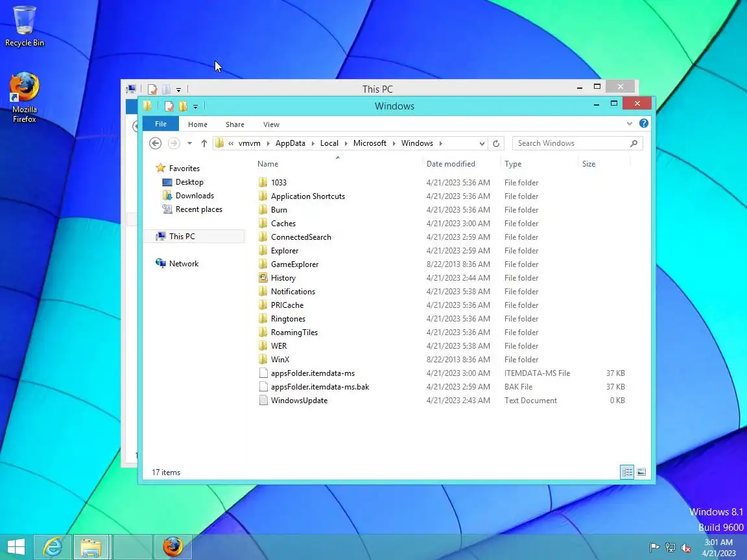This screenshot has height=560, width=747.
Task: Select the History folder icon
Action: click(x=263, y=277)
